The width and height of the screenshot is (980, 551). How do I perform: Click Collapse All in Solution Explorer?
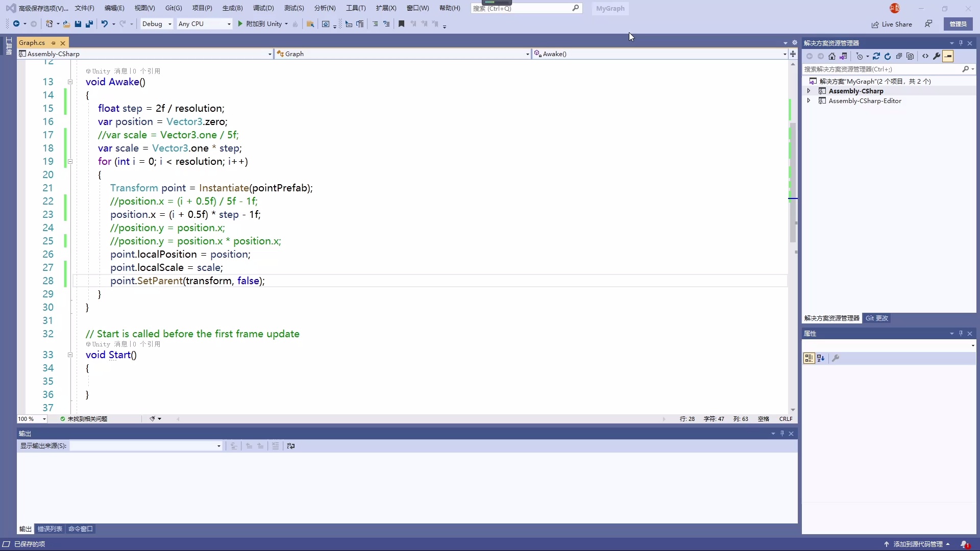(x=899, y=56)
